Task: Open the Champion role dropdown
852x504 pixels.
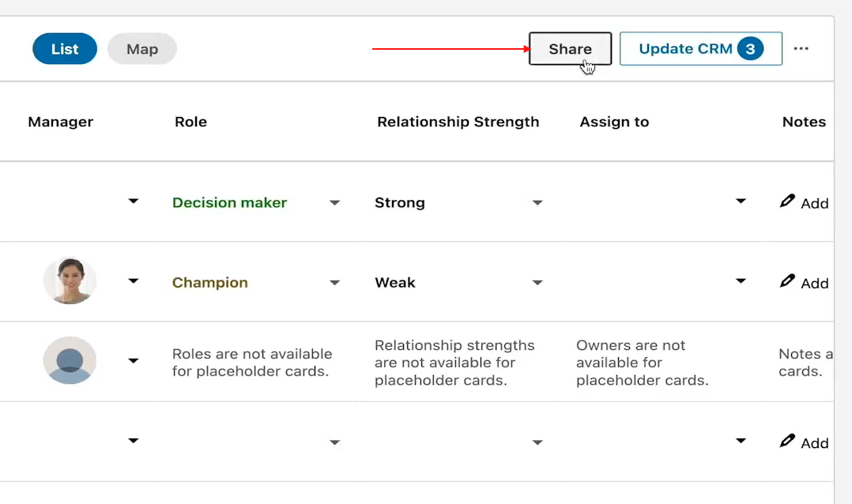Action: pos(334,283)
